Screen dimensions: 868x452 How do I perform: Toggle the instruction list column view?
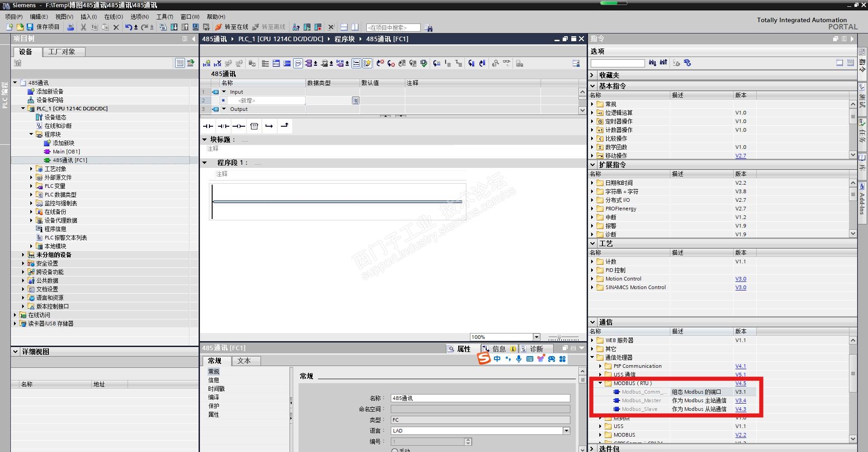[850, 63]
